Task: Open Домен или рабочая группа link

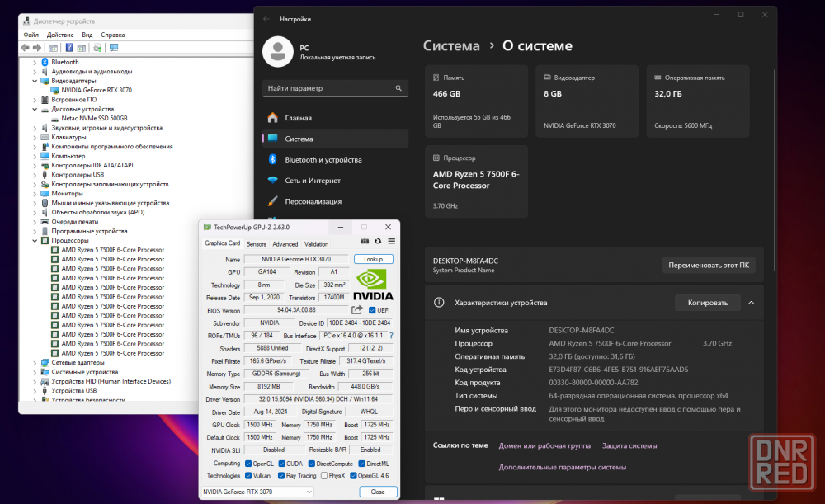Action: point(544,445)
